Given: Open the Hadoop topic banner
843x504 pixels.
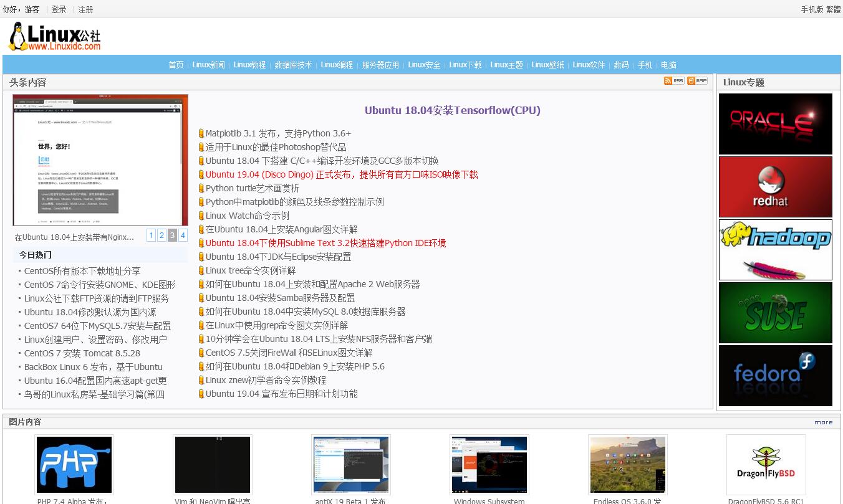Looking at the screenshot, I should (x=775, y=249).
